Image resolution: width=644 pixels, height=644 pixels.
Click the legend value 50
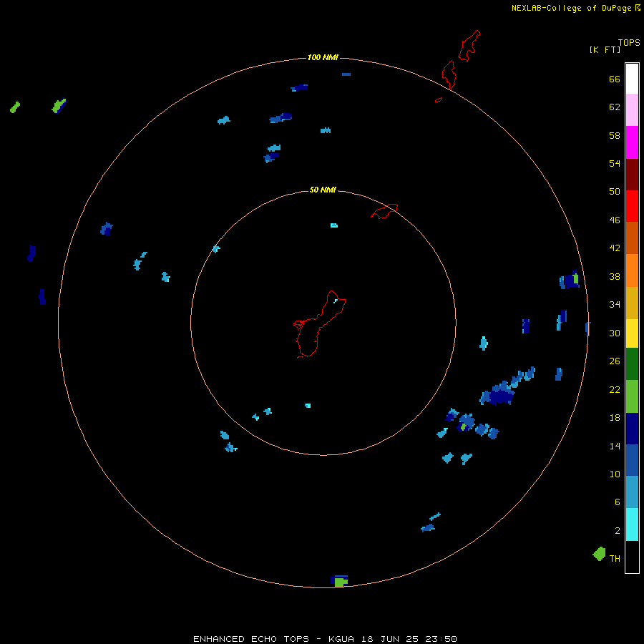point(615,191)
